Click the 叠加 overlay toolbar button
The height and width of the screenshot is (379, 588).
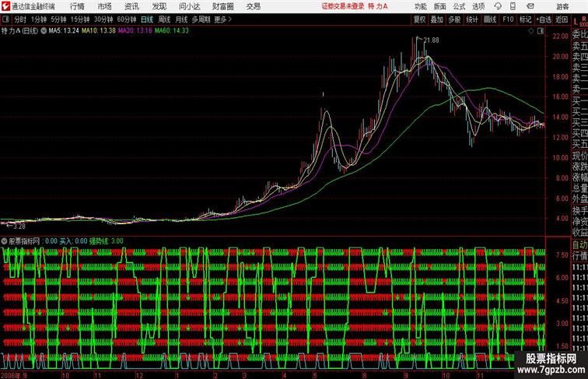(x=436, y=19)
